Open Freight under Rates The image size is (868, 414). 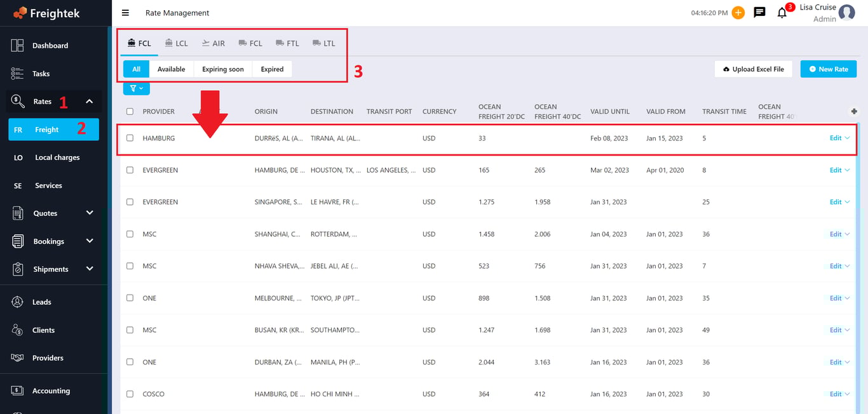(53, 130)
